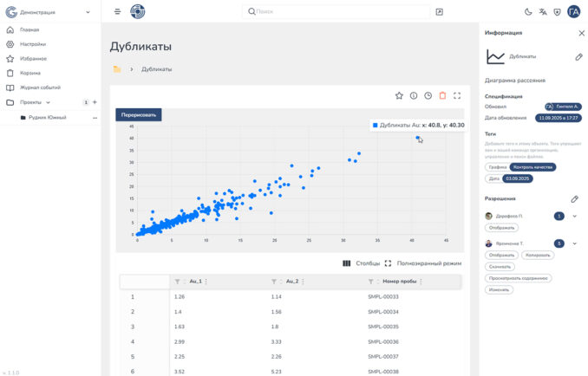The image size is (588, 376).
Task: Click pencil icon to edit Дубликаты name
Action: pos(578,57)
